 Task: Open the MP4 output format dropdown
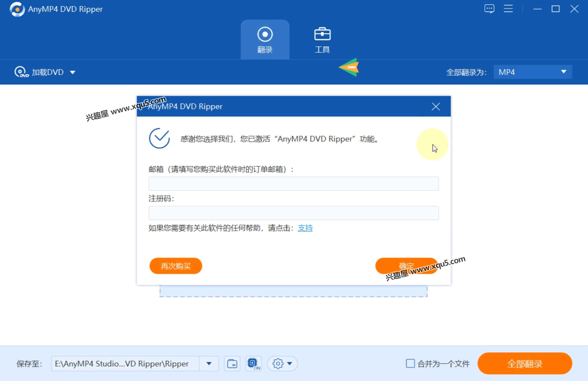pyautogui.click(x=533, y=72)
